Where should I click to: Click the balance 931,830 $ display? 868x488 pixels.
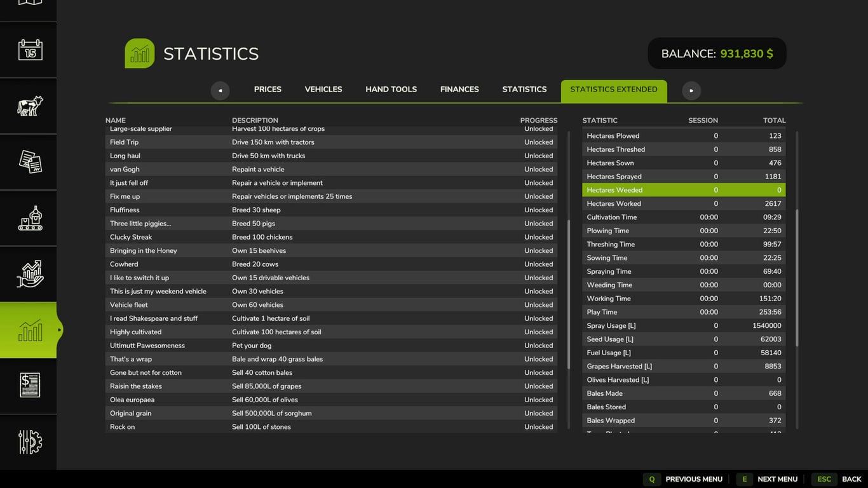coord(717,53)
